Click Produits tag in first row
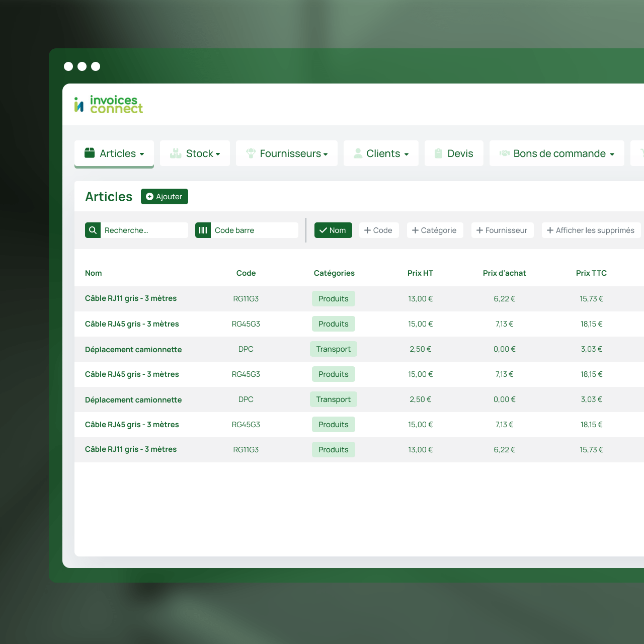The height and width of the screenshot is (644, 644). pos(334,299)
